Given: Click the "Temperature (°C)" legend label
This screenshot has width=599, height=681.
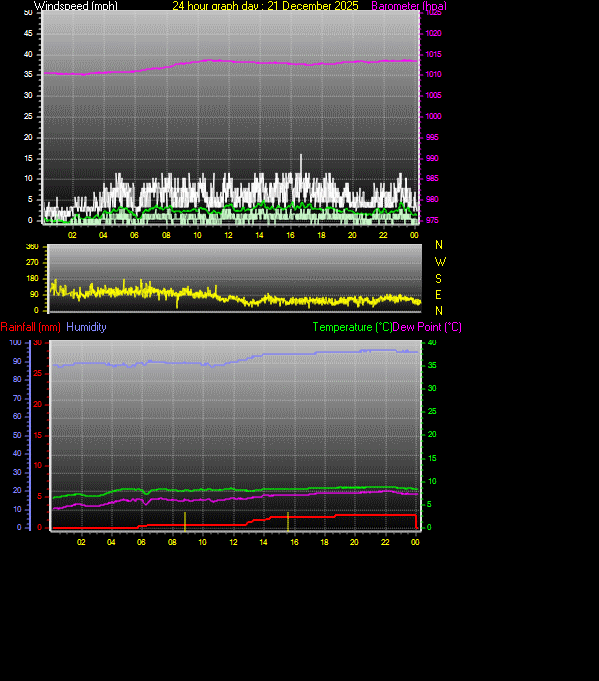Looking at the screenshot, I should click(352, 327).
